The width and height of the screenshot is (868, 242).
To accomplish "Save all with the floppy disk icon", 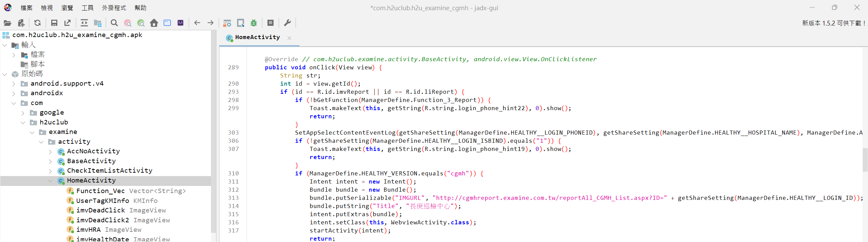I will click(x=54, y=23).
